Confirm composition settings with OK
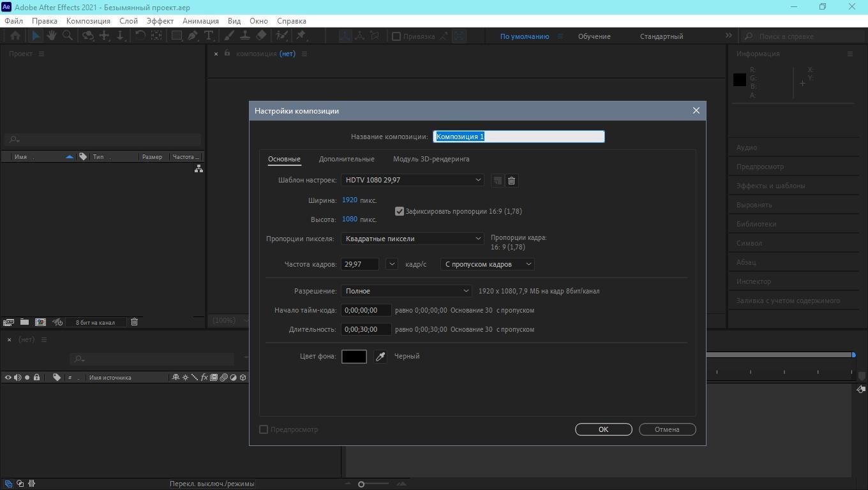This screenshot has width=868, height=490. point(603,429)
